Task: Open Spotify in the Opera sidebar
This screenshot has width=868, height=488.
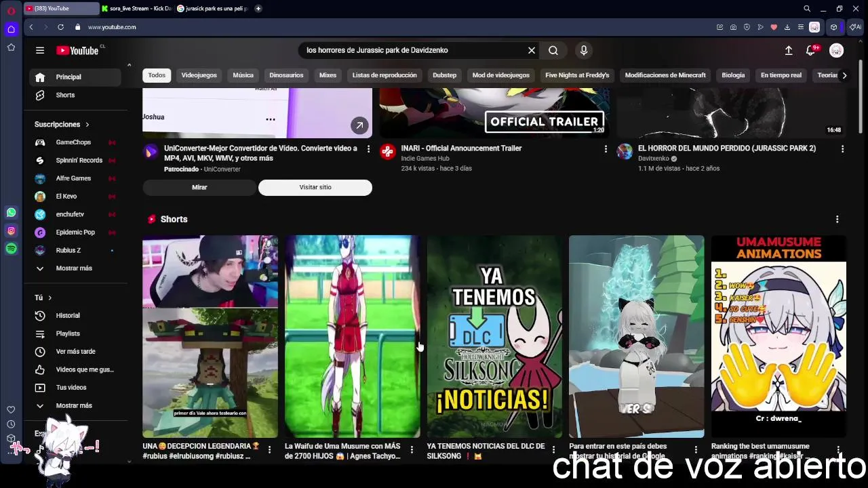Action: [11, 249]
